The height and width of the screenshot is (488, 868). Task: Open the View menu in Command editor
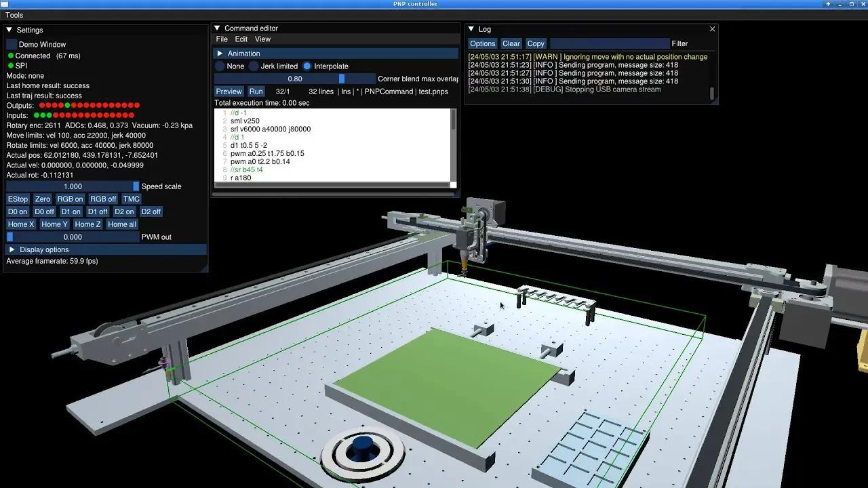coord(262,39)
